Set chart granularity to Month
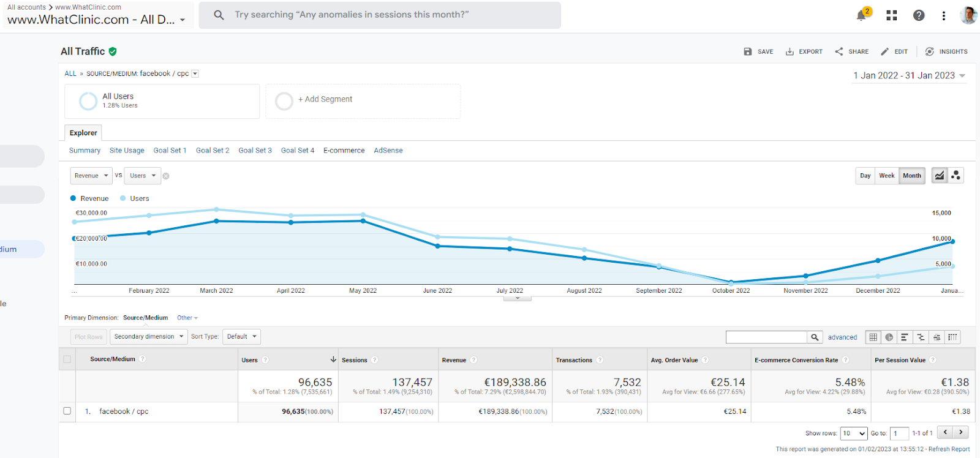The width and height of the screenshot is (980, 458). pyautogui.click(x=912, y=176)
